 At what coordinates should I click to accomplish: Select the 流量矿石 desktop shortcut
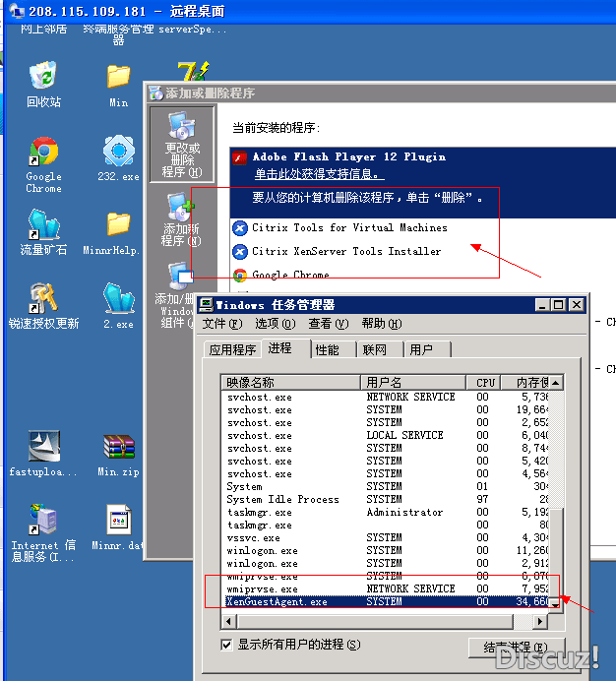click(43, 224)
